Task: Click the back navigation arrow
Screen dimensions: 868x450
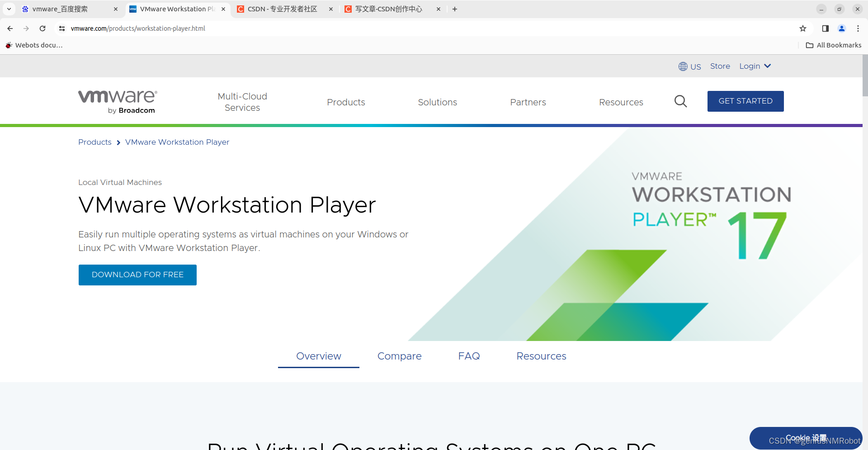Action: pyautogui.click(x=10, y=28)
